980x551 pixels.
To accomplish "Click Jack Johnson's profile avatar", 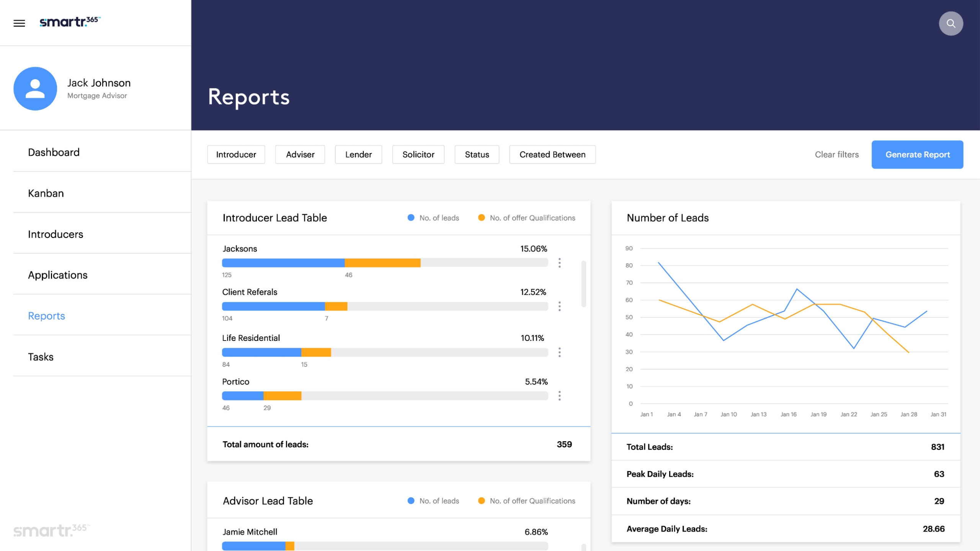I will pyautogui.click(x=35, y=89).
